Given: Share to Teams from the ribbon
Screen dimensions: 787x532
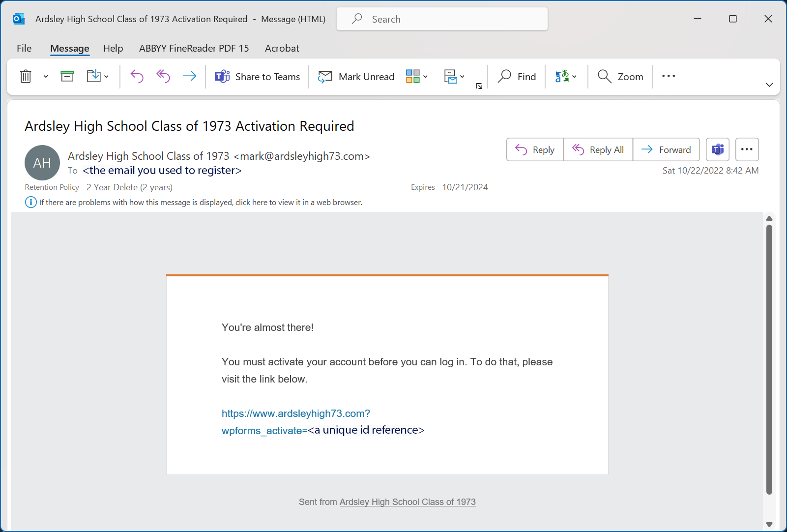Looking at the screenshot, I should 257,77.
